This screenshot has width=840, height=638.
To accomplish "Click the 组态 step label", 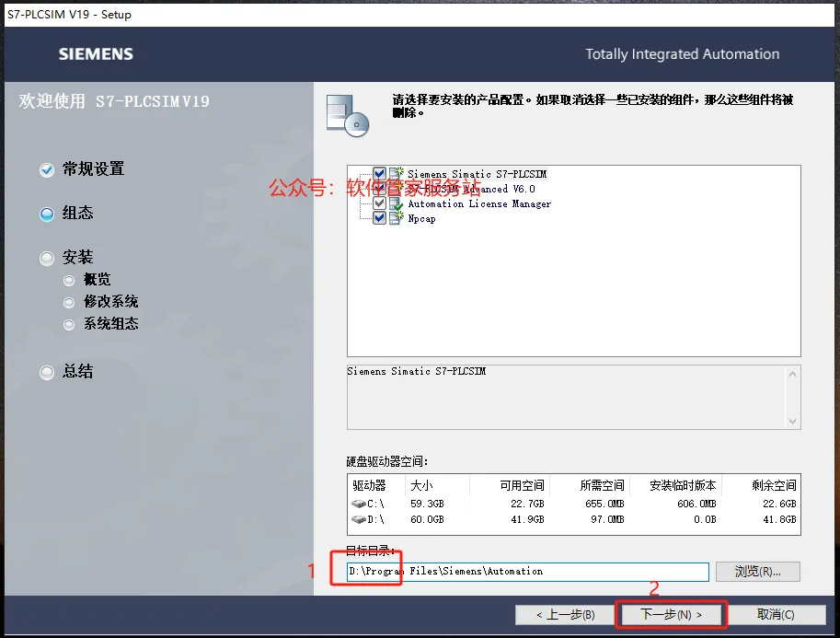I will tap(77, 213).
